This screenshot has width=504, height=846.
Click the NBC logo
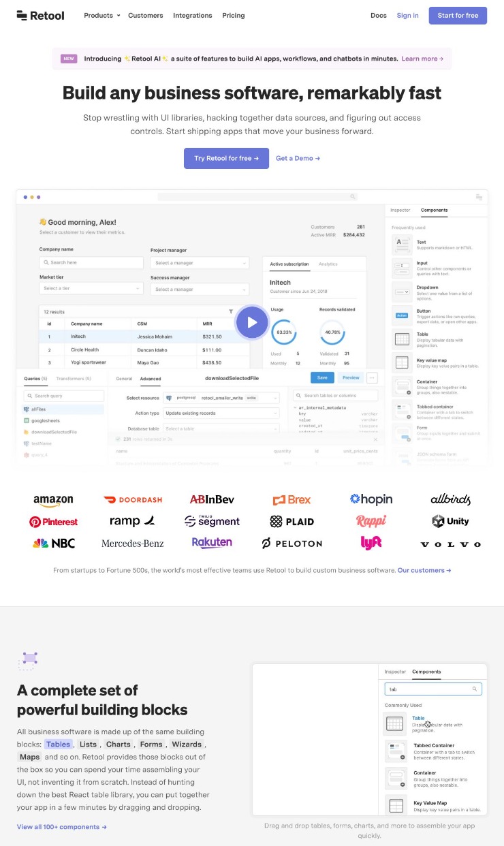point(53,544)
